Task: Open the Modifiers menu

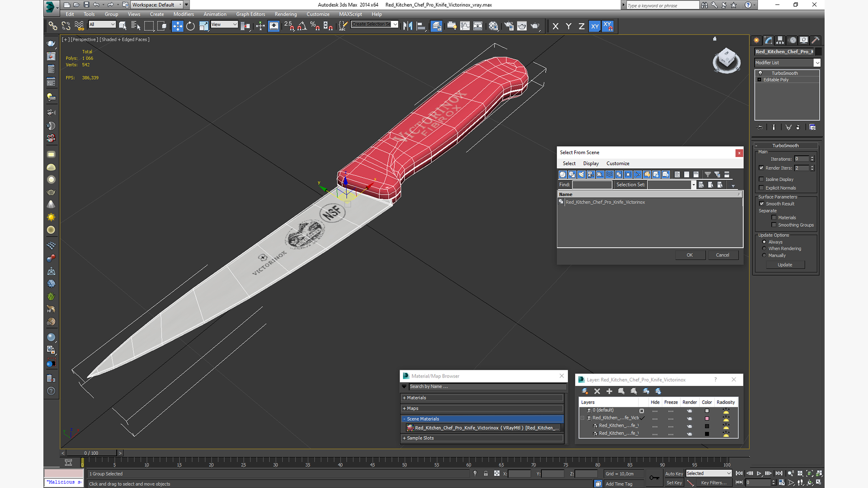Action: click(x=184, y=14)
